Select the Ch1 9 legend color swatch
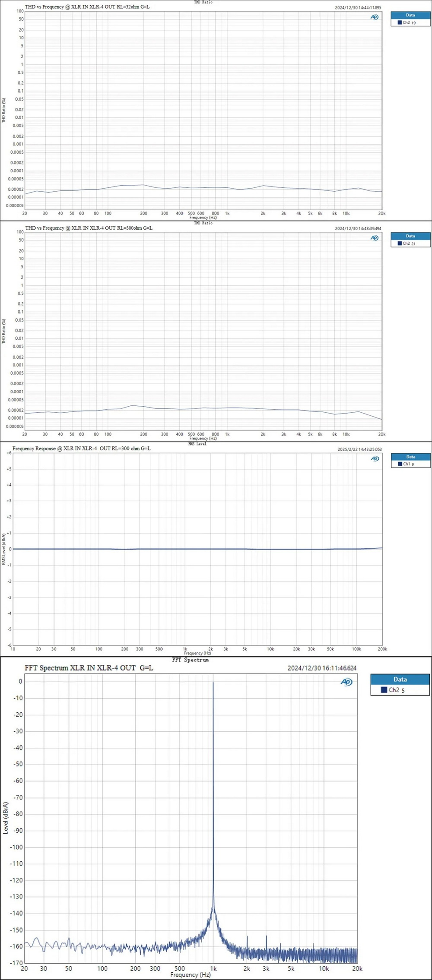Screen dimensions: 432x980 coord(400,464)
